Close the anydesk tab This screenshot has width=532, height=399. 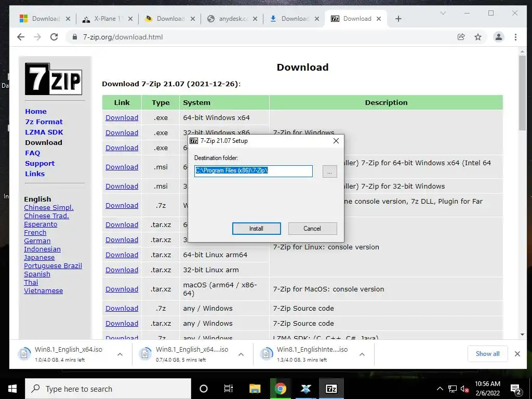255,19
